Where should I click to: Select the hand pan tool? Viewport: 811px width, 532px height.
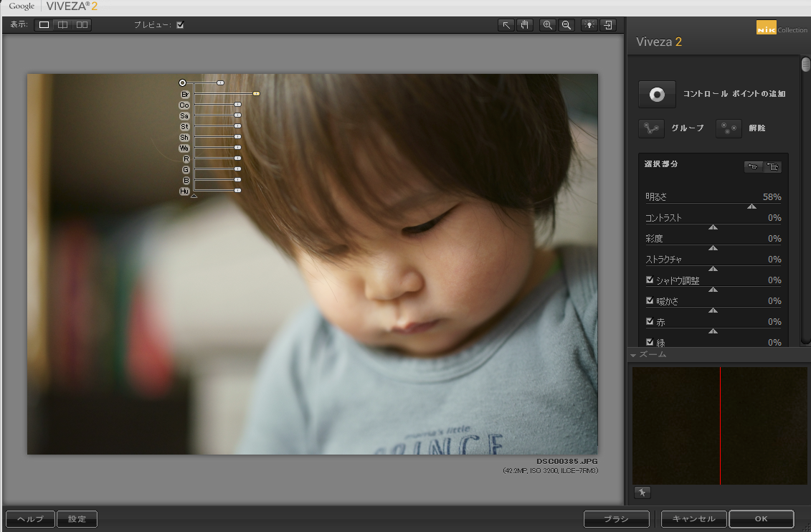524,25
